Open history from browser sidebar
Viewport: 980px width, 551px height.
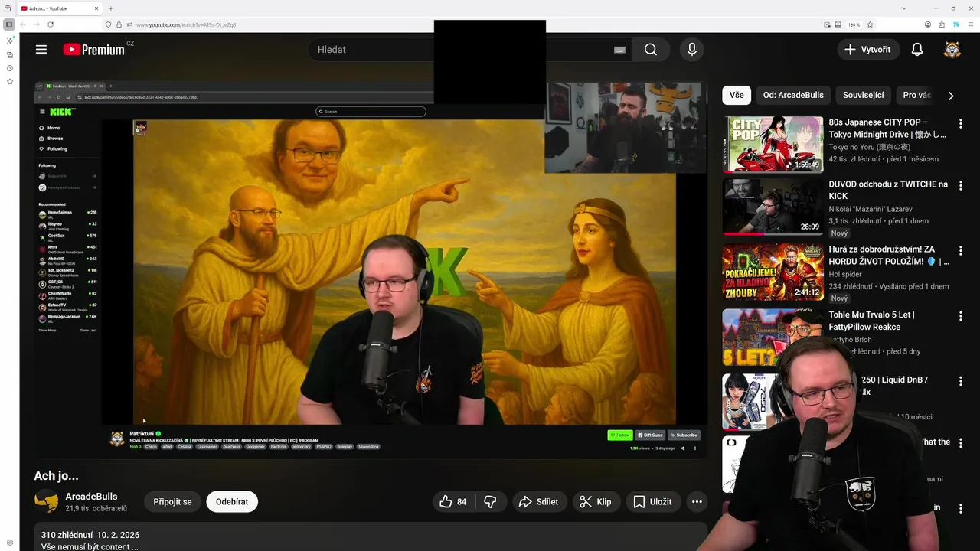pyautogui.click(x=10, y=68)
